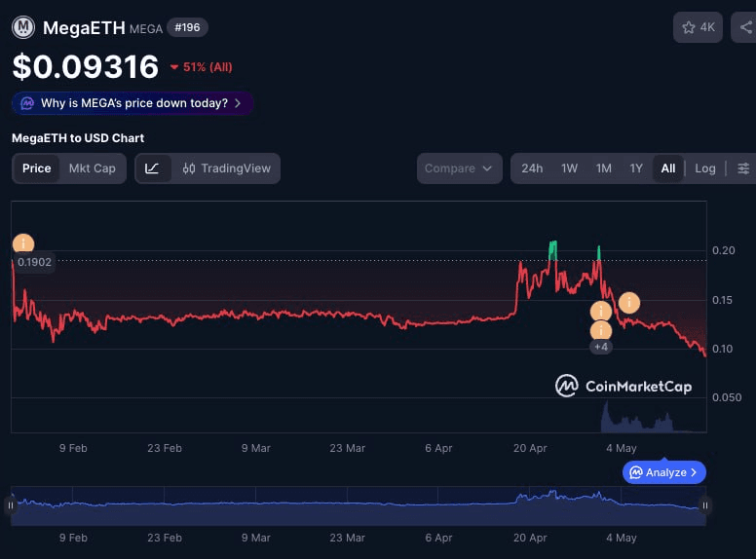Click the info marker near 0.1902 label
756x559 pixels.
[x=23, y=243]
